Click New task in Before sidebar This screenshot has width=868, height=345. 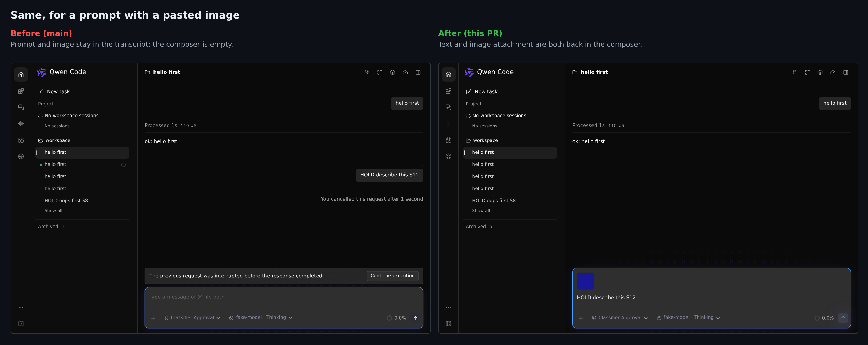pyautogui.click(x=54, y=92)
